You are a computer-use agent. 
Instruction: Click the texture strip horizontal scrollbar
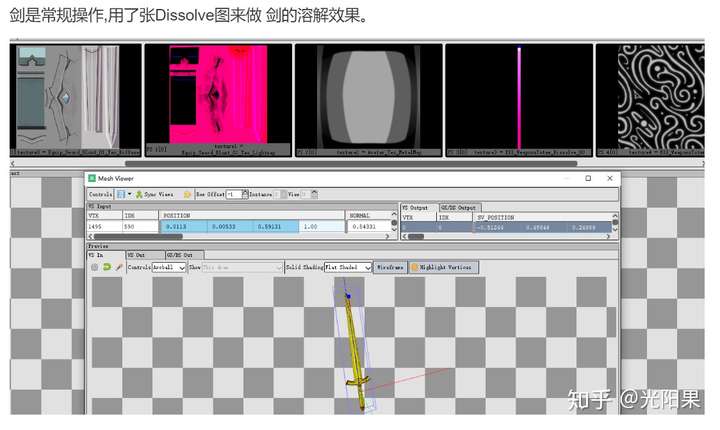click(351, 164)
